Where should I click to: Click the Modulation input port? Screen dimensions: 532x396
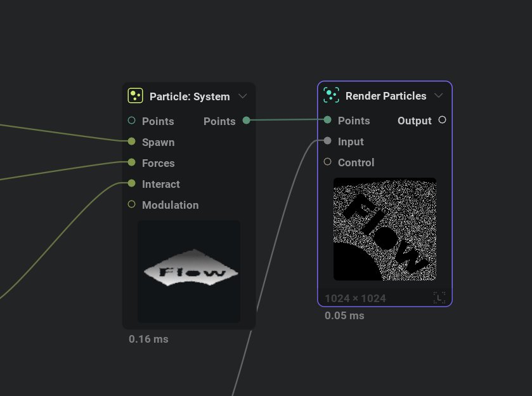click(132, 204)
